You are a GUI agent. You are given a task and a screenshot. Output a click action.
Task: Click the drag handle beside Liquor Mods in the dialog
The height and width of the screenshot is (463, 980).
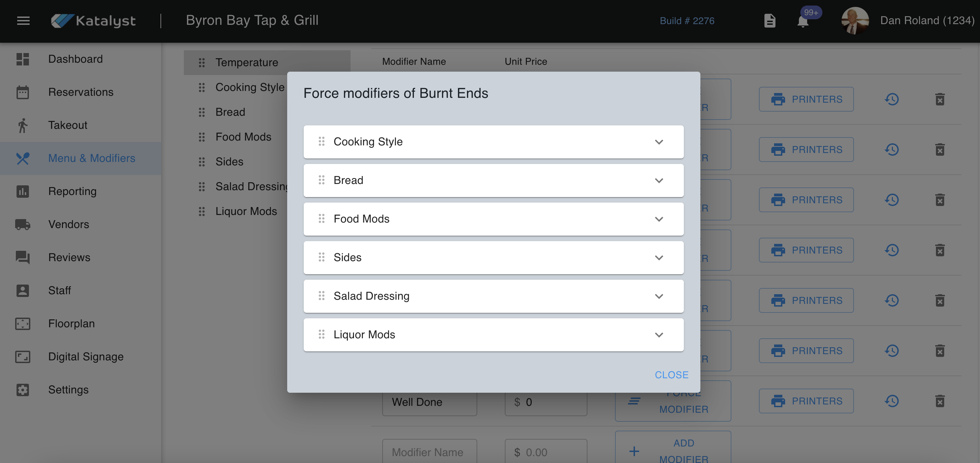tap(322, 334)
